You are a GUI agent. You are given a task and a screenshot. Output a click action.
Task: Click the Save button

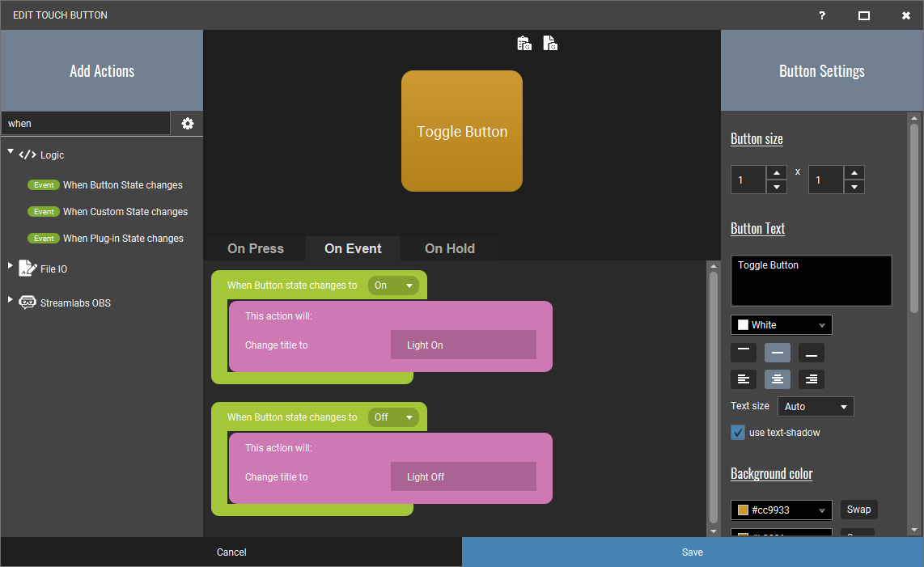(693, 552)
